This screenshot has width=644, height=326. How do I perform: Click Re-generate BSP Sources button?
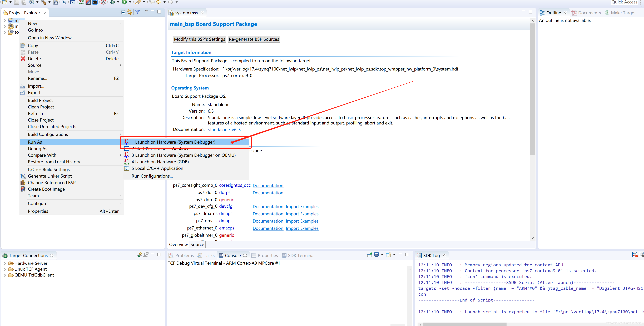click(254, 39)
